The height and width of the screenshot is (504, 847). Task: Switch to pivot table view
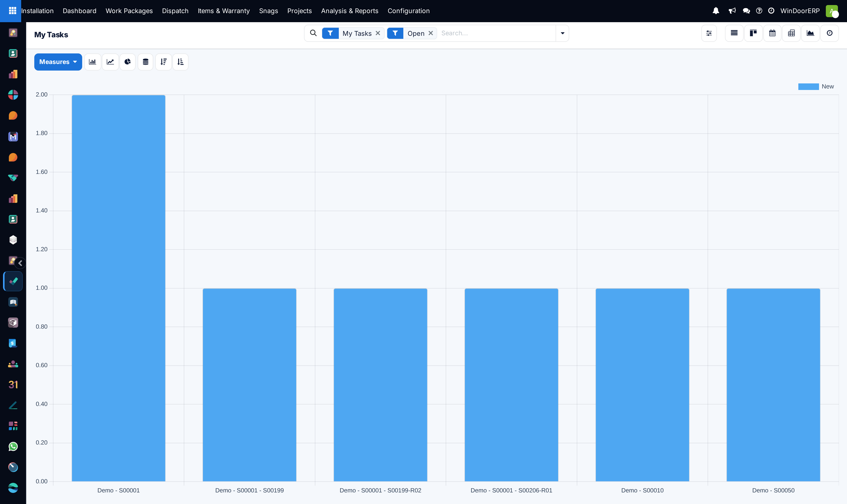[791, 33]
